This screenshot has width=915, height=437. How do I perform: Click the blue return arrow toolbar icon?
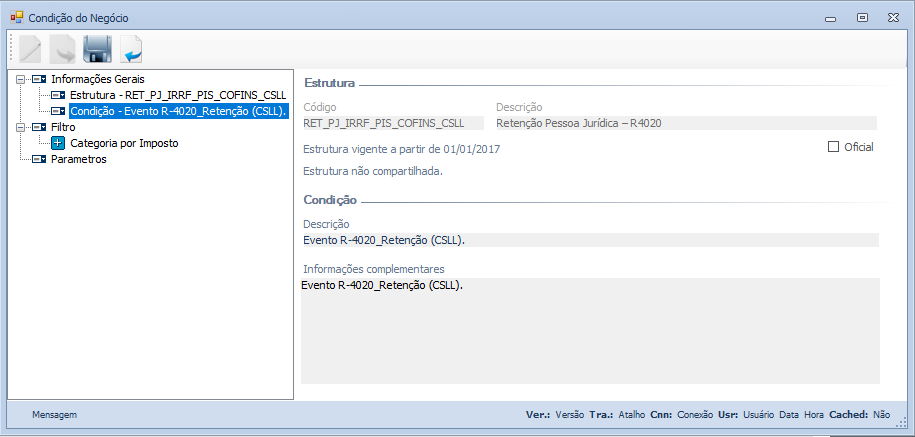[131, 50]
